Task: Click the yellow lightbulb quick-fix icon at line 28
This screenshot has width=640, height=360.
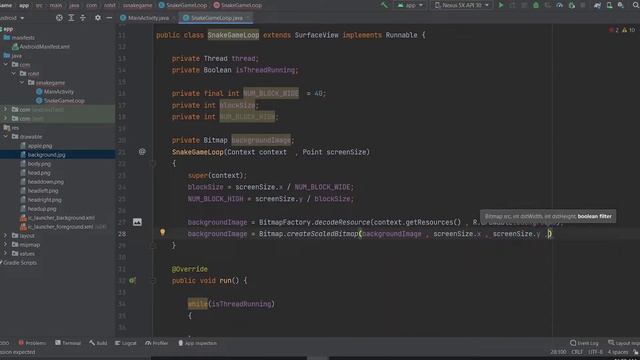Action: pyautogui.click(x=162, y=232)
